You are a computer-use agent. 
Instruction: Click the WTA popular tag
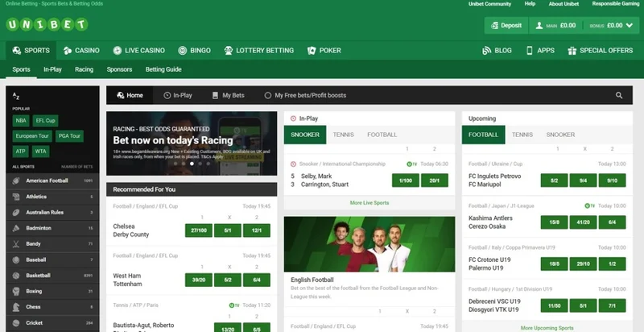(41, 151)
